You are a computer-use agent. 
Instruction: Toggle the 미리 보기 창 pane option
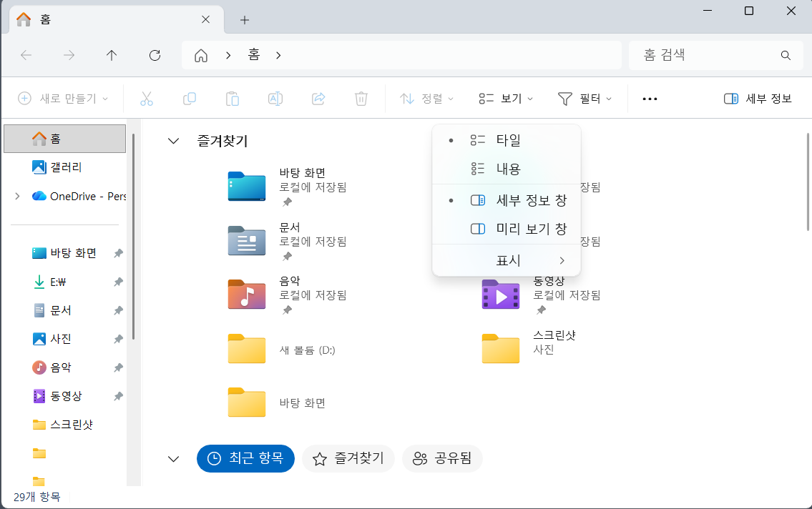point(507,229)
